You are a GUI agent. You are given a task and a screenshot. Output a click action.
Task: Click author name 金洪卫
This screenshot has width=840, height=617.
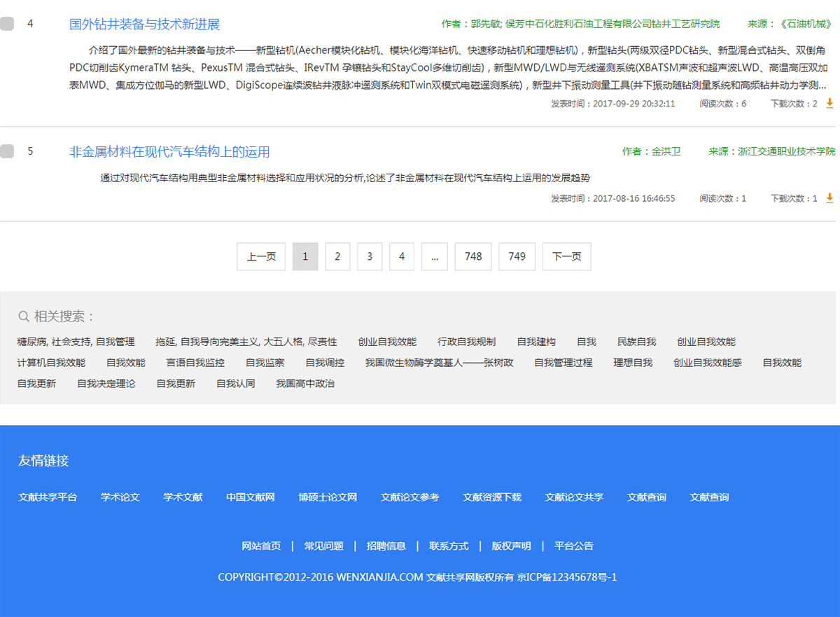666,151
